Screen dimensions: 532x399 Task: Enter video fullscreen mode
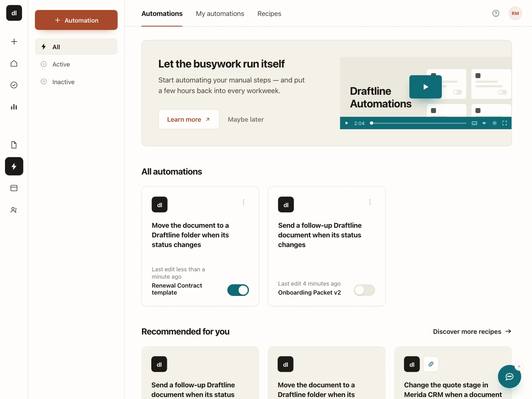click(505, 123)
